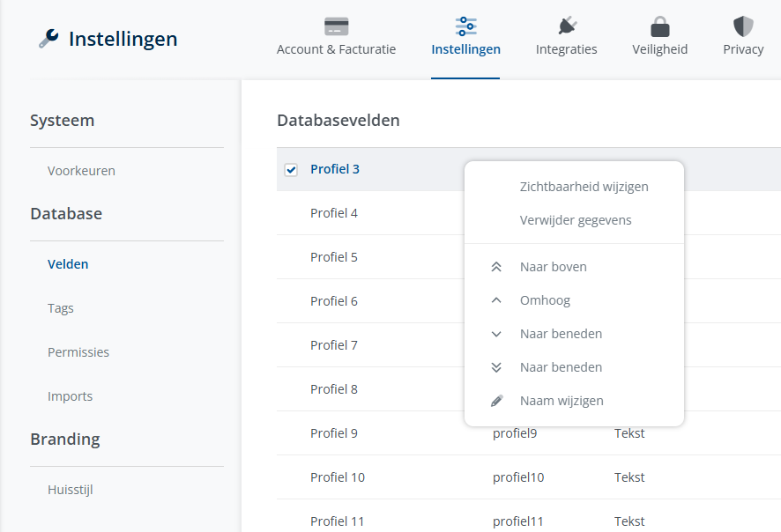Screen dimensions: 781x532
Task: Open Privacy using the shield icon
Action: pos(743,26)
